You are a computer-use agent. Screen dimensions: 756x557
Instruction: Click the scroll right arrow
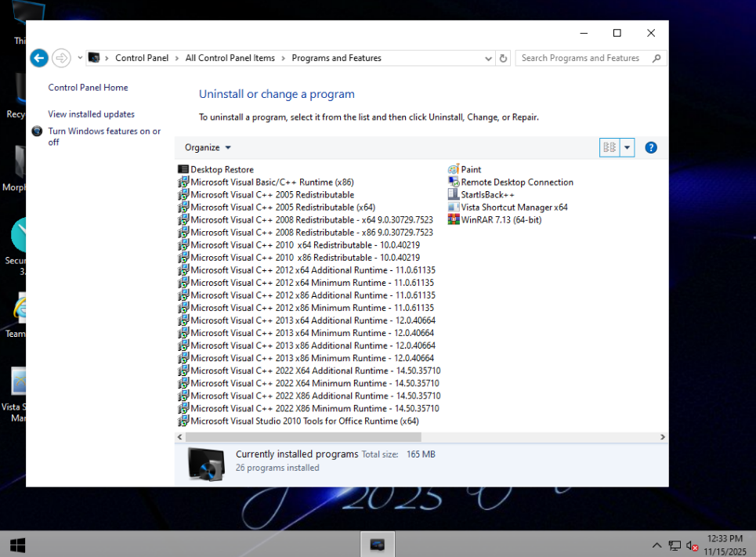663,437
